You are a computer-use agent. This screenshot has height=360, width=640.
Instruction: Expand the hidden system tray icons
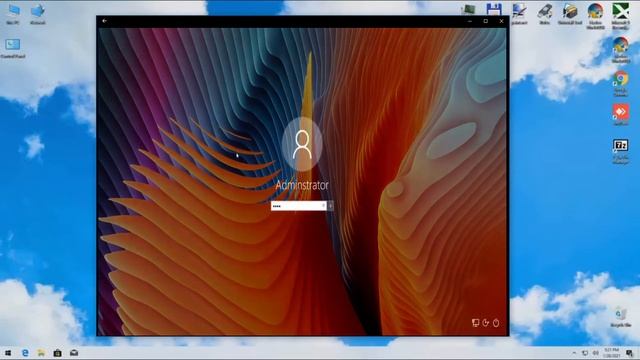[x=574, y=353]
